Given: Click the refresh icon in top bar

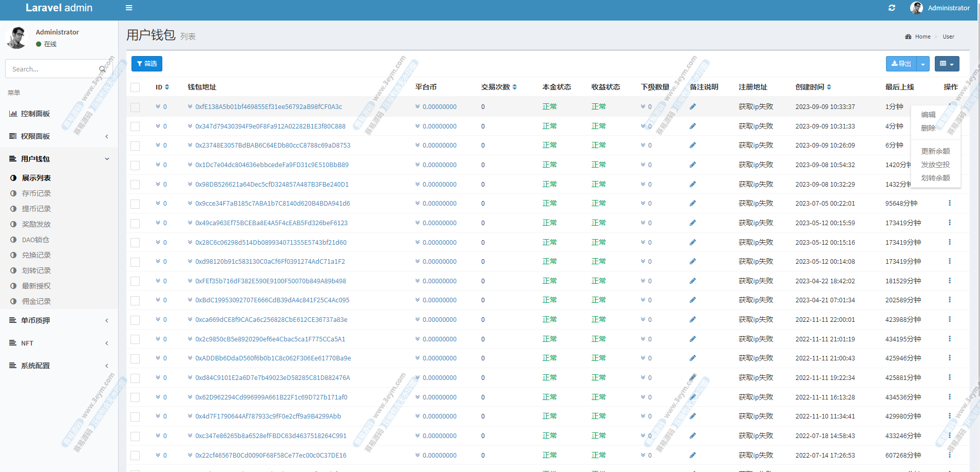Looking at the screenshot, I should pyautogui.click(x=892, y=8).
